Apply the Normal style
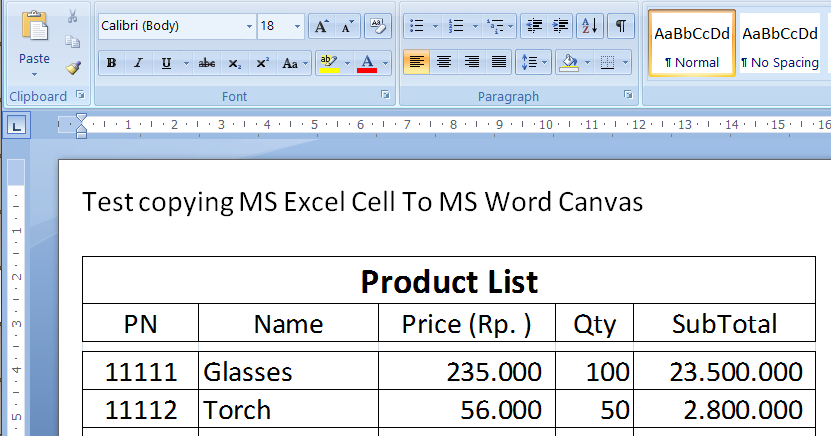The width and height of the screenshot is (831, 436). 692,44
